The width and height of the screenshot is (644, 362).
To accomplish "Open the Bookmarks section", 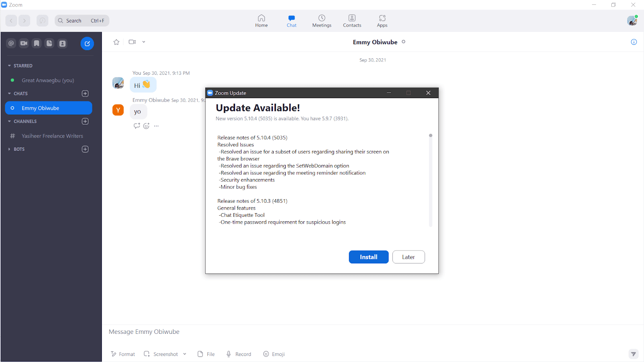I will click(x=36, y=43).
